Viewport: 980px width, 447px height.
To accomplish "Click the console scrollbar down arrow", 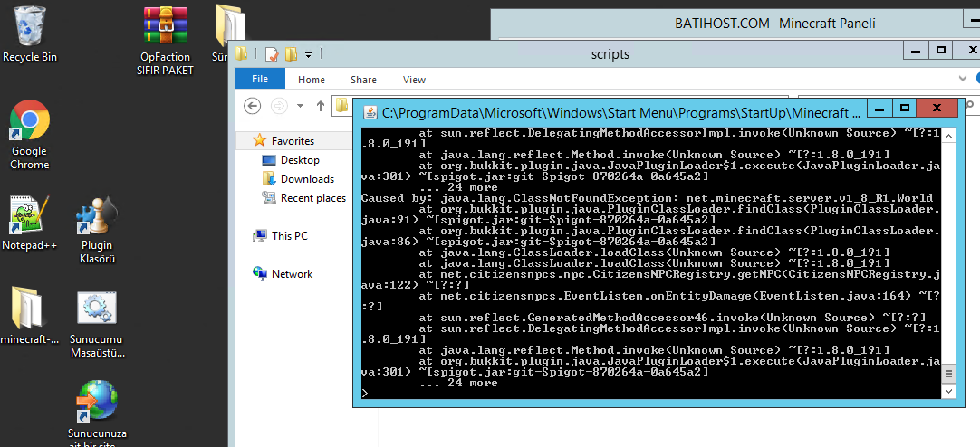I will tap(948, 391).
